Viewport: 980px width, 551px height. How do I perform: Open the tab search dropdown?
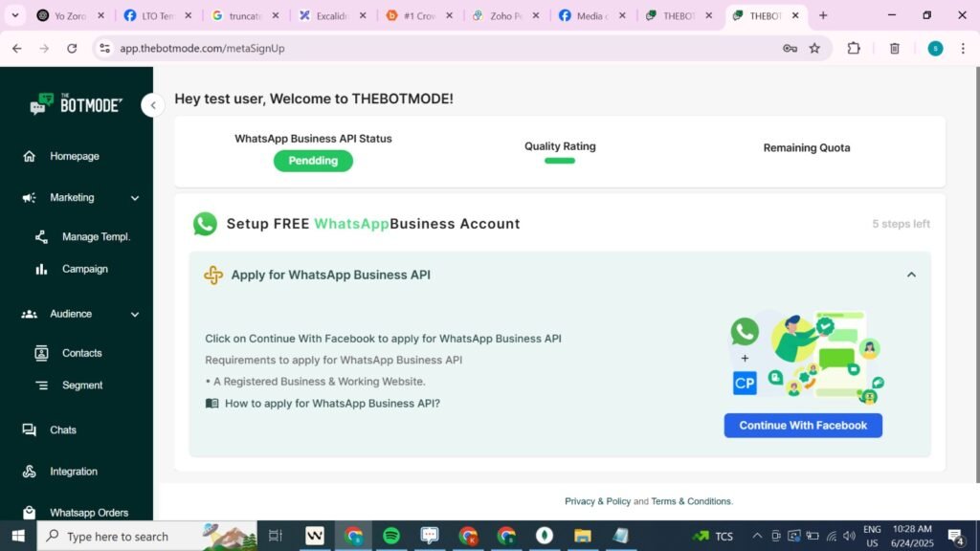click(x=15, y=15)
